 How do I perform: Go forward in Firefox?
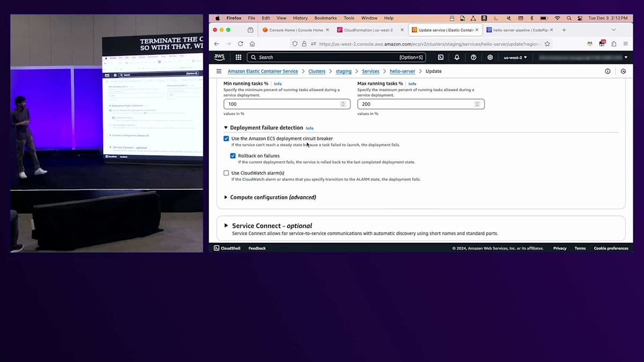click(229, 44)
